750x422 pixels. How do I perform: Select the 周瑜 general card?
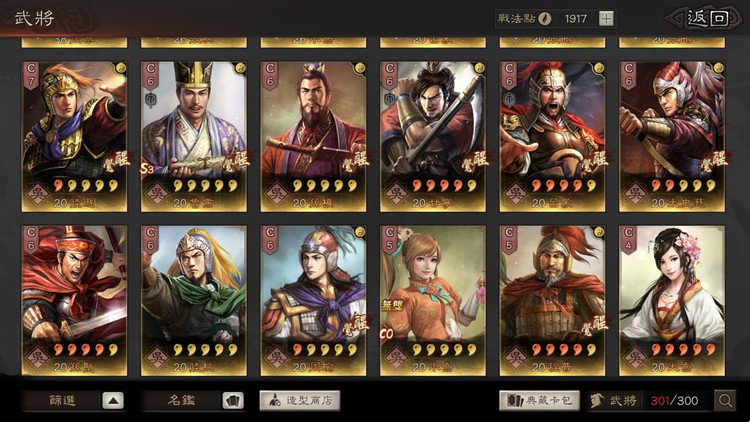[313, 300]
